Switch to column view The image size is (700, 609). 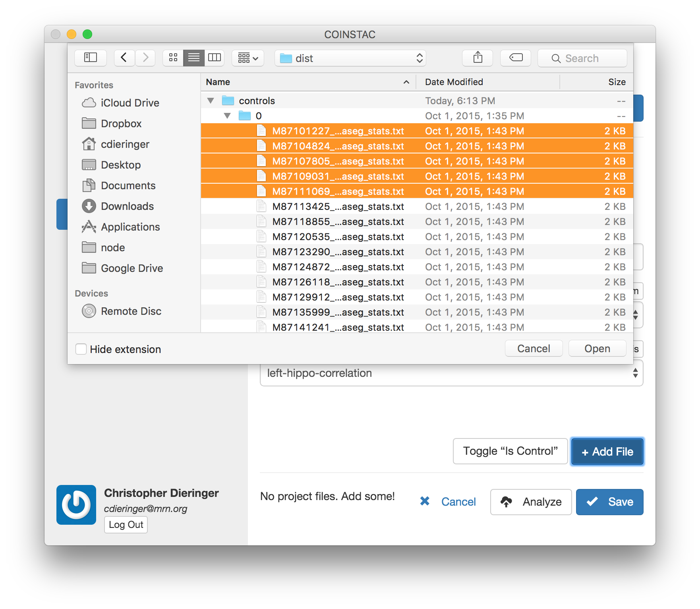[215, 58]
